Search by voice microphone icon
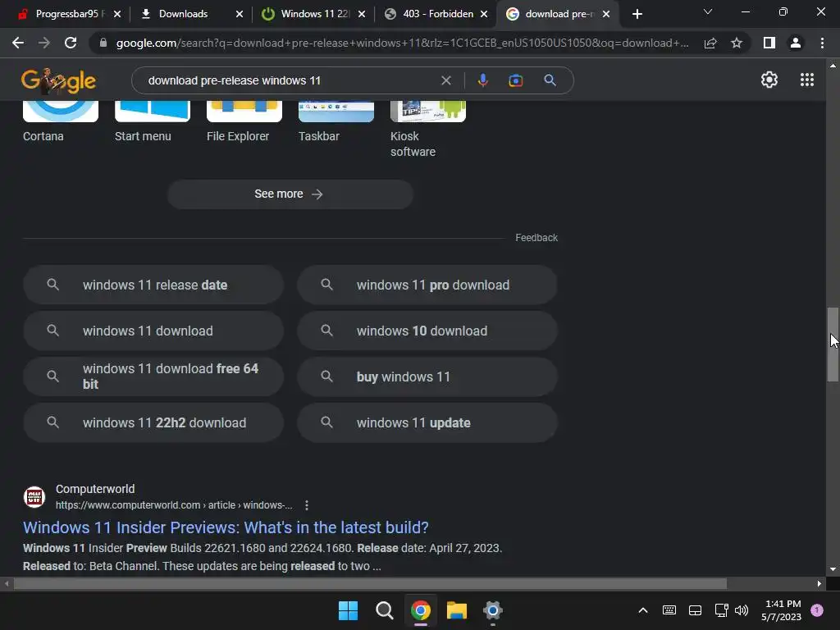The height and width of the screenshot is (630, 840). [482, 80]
